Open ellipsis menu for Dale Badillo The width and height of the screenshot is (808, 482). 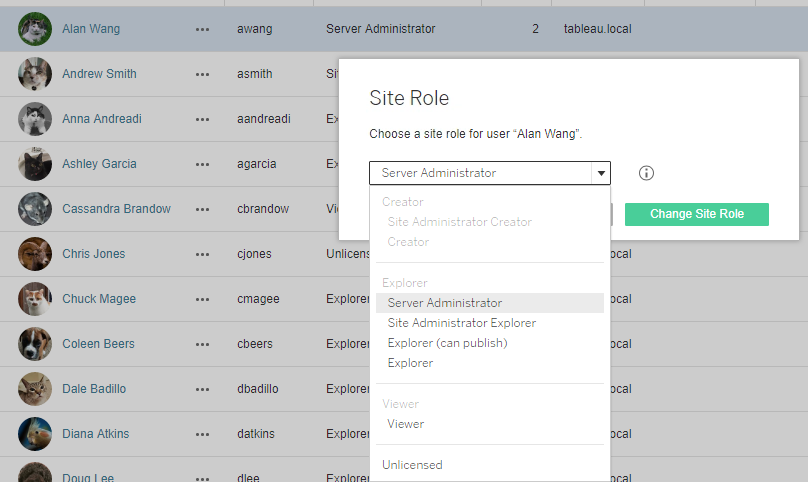point(203,389)
